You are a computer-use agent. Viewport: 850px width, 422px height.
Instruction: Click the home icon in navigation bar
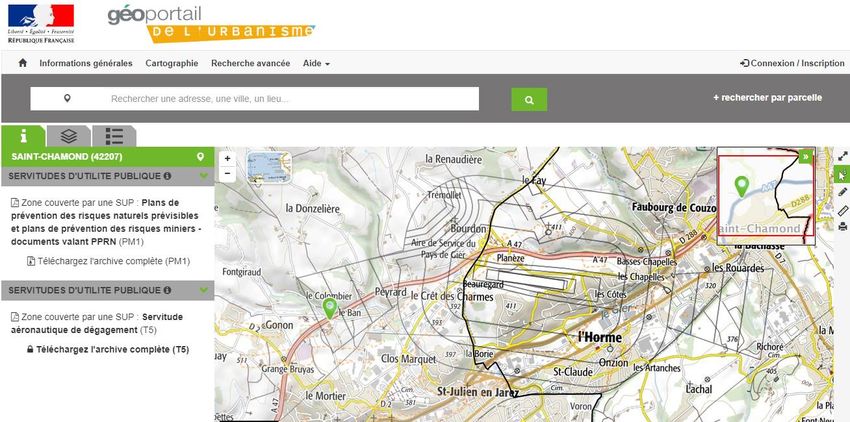23,63
